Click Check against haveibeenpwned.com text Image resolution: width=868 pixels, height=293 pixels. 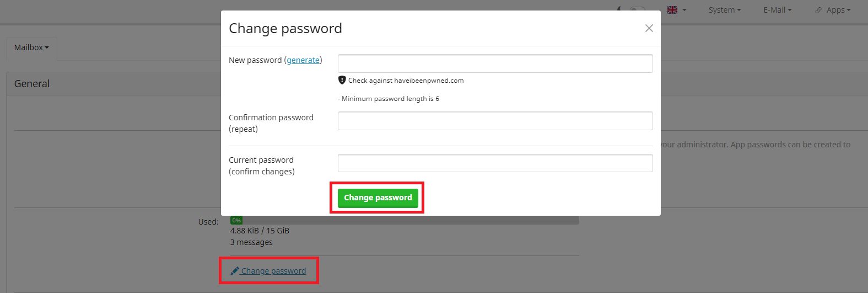(406, 81)
